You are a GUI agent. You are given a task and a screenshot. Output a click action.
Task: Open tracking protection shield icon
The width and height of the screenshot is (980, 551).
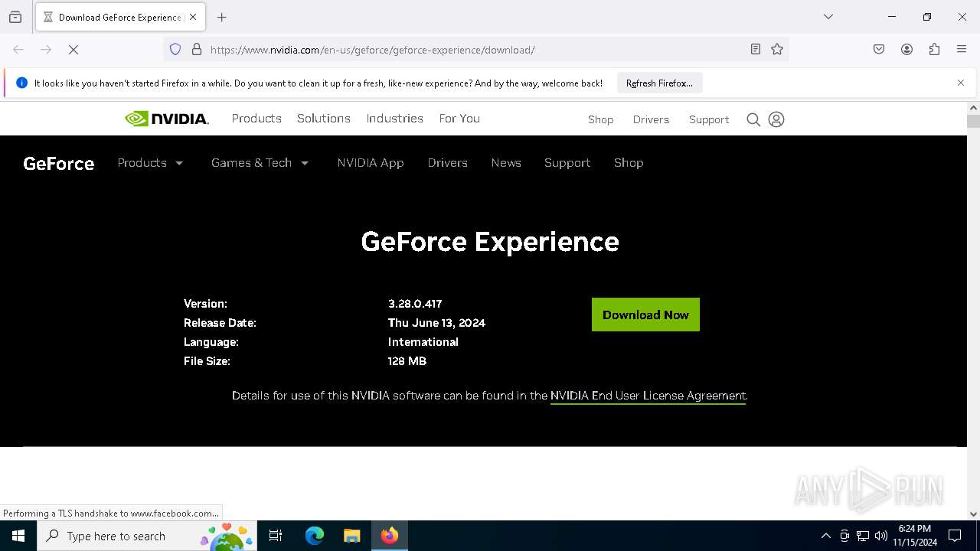(x=175, y=50)
